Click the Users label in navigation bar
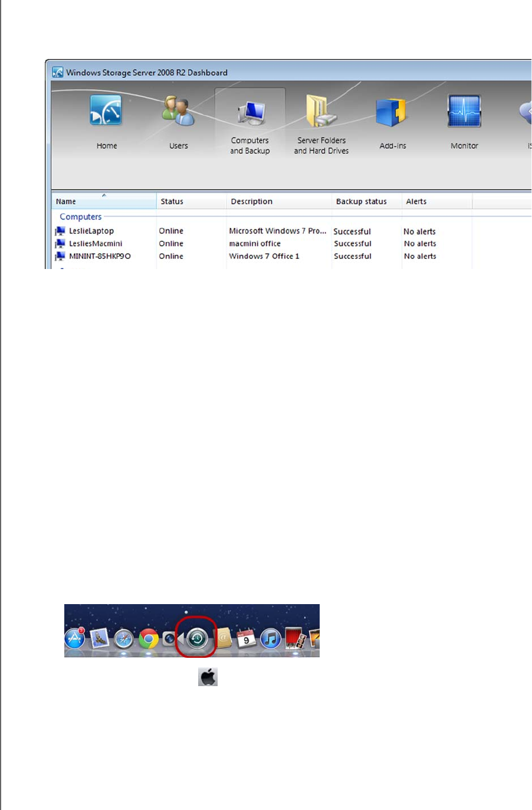The image size is (532, 810). tap(179, 146)
